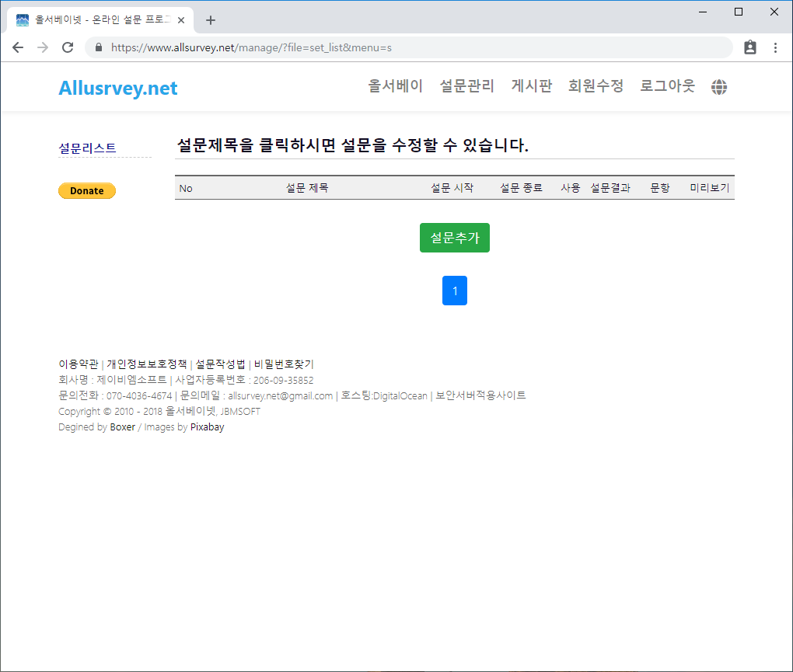This screenshot has height=672, width=793.
Task: Open a new tab with plus icon
Action: (210, 20)
